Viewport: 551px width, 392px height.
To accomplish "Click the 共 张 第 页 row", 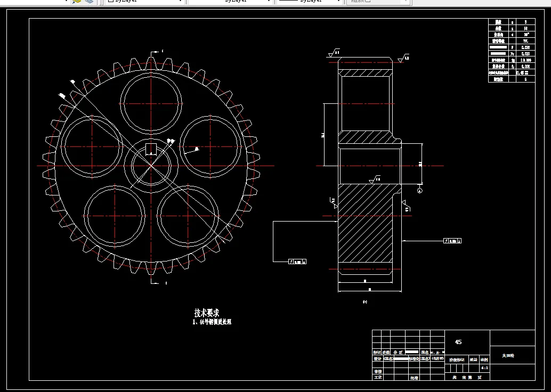I will pos(467,378).
